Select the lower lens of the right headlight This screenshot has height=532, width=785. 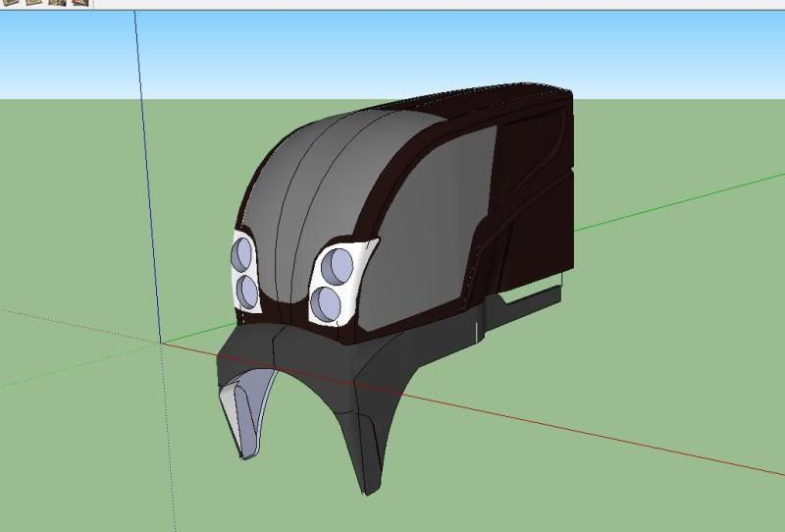(x=326, y=304)
